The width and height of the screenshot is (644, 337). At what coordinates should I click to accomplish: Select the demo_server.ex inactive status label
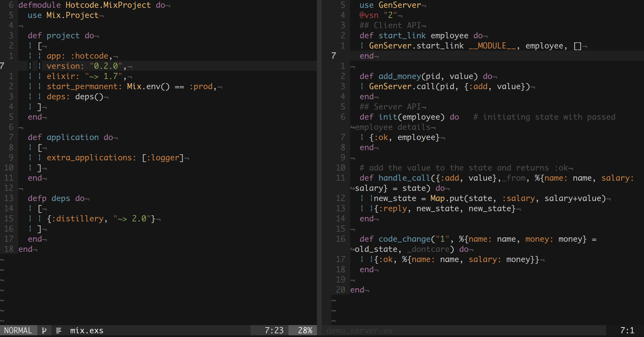[360, 331]
